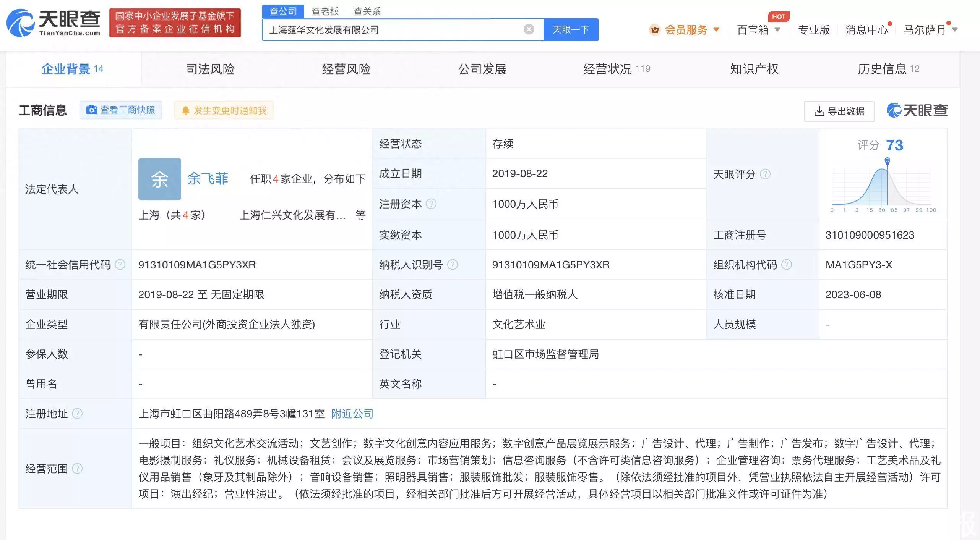
Task: Click 上海仁兴文化发展有... company link
Action: [x=292, y=215]
